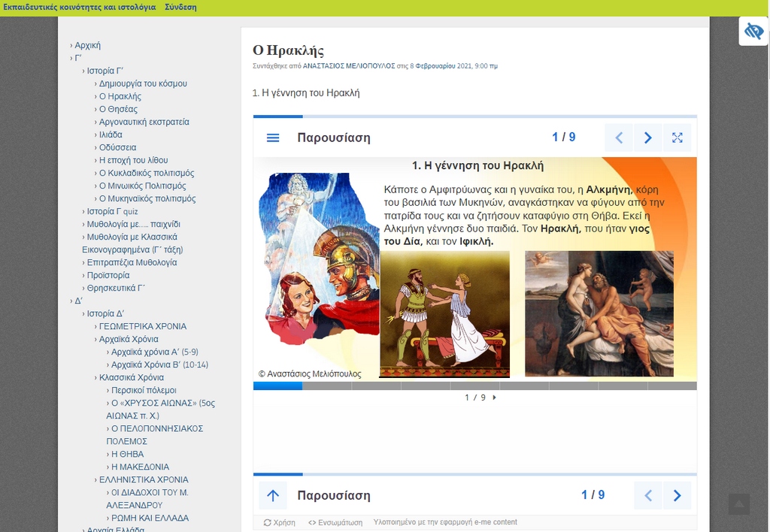Open Μυθολογία με..... παιχνίδι page
The height and width of the screenshot is (532, 770).
coord(134,224)
